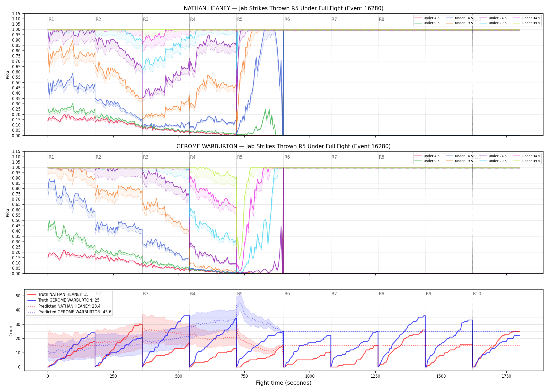The height and width of the screenshot is (392, 549).
Task: Click the GEROME WARBURTON chart title
Action: 284,146
